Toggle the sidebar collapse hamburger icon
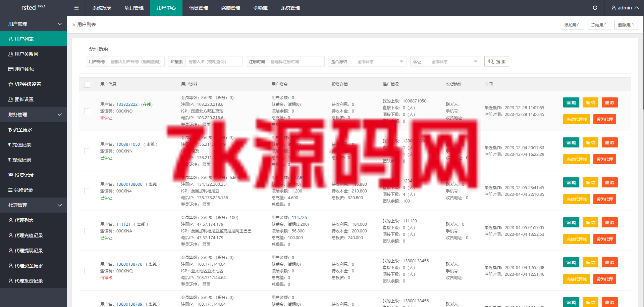This screenshot has height=307, width=644. [x=76, y=8]
